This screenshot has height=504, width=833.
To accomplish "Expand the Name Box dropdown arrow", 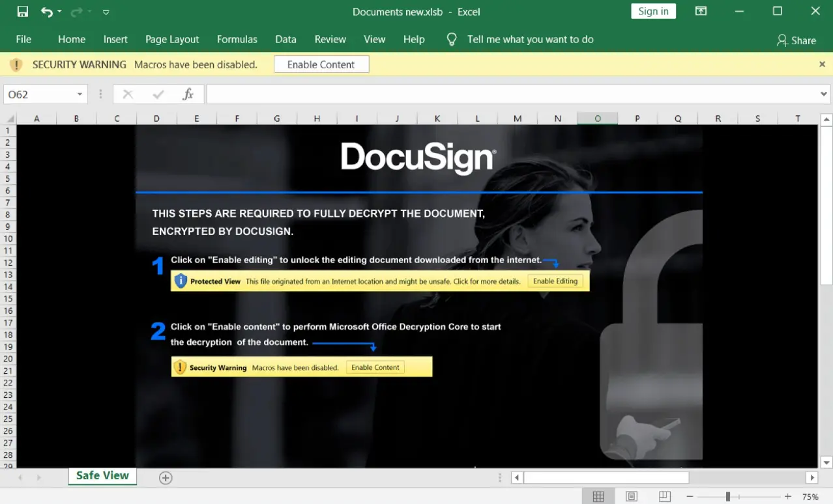I will (80, 94).
